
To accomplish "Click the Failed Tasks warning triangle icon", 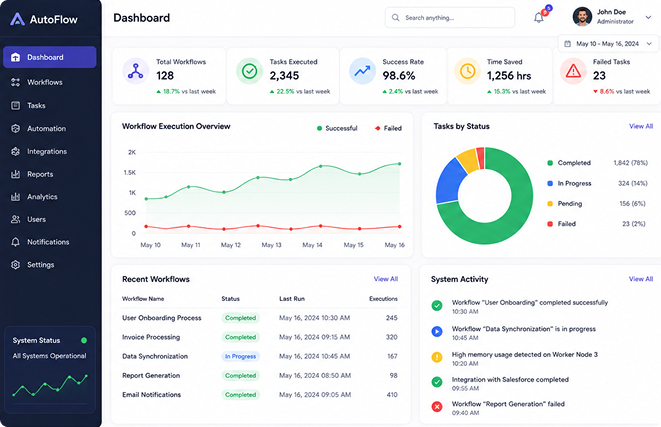I will click(x=573, y=71).
